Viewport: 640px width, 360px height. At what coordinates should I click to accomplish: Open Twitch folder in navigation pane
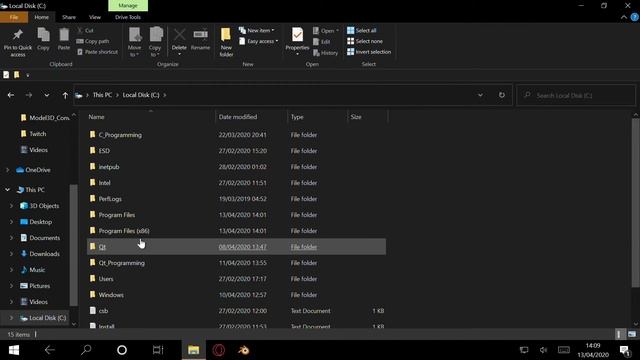pos(38,134)
